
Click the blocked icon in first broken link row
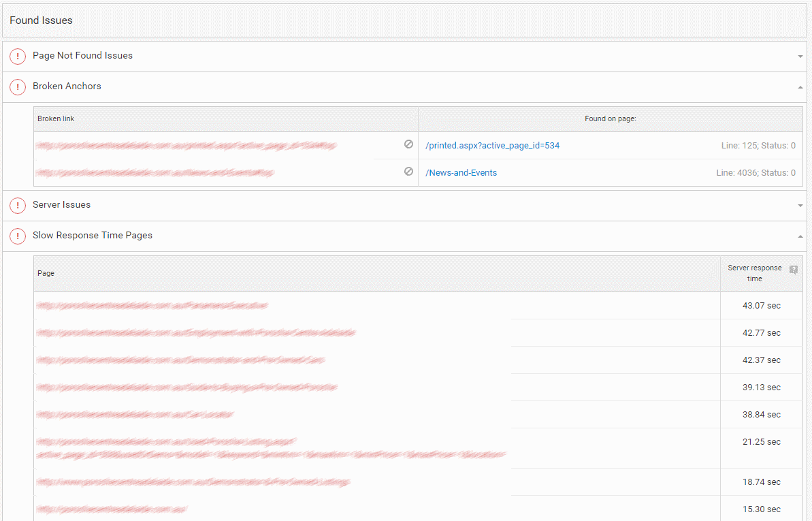pos(408,144)
